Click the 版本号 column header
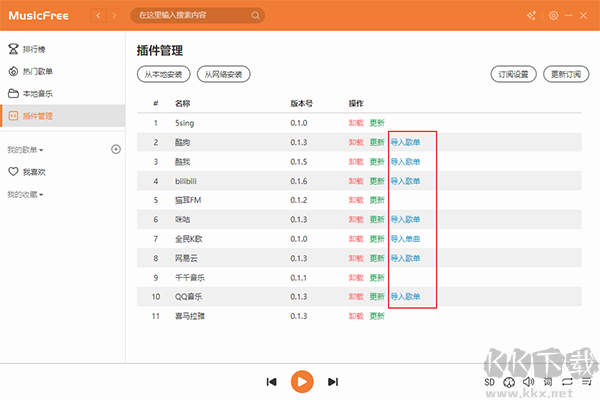 [302, 103]
